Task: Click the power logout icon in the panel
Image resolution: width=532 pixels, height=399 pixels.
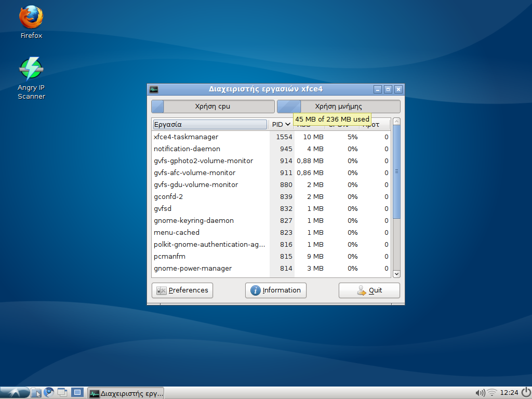Action: (x=525, y=393)
